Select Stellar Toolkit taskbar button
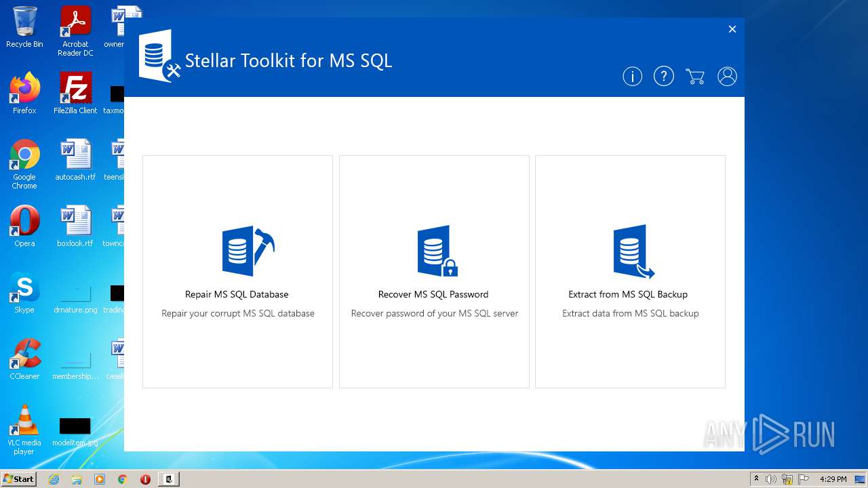The image size is (868, 488). pyautogui.click(x=169, y=479)
